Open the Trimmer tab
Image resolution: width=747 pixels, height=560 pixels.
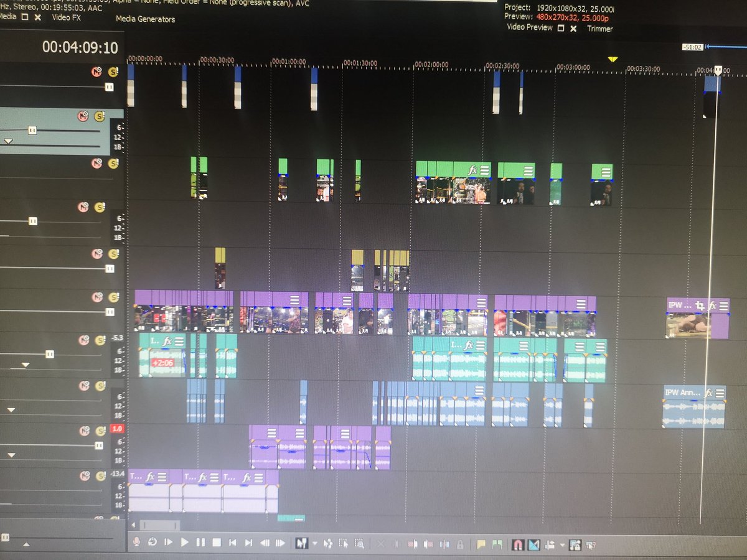pos(599,29)
